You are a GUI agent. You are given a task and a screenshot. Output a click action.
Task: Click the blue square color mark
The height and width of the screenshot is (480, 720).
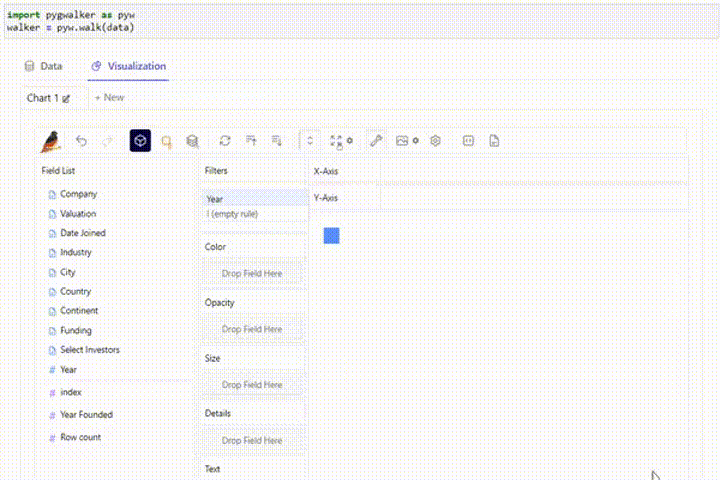331,236
